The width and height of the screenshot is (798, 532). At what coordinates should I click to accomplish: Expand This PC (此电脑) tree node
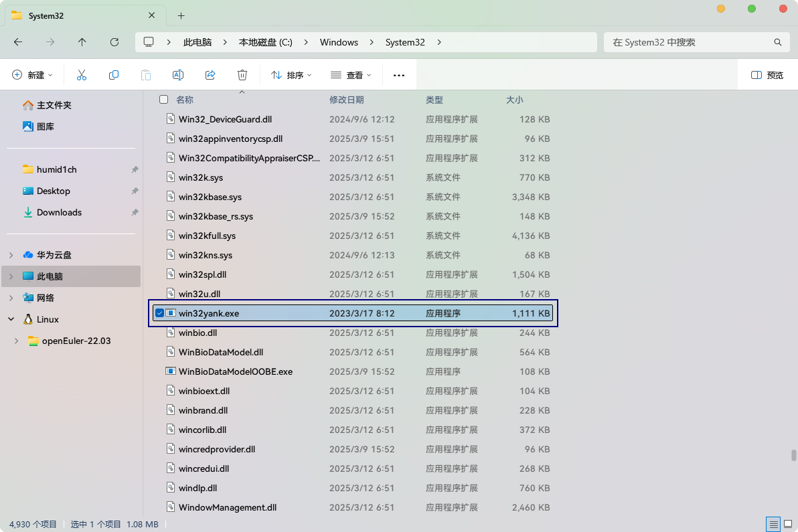(11, 276)
